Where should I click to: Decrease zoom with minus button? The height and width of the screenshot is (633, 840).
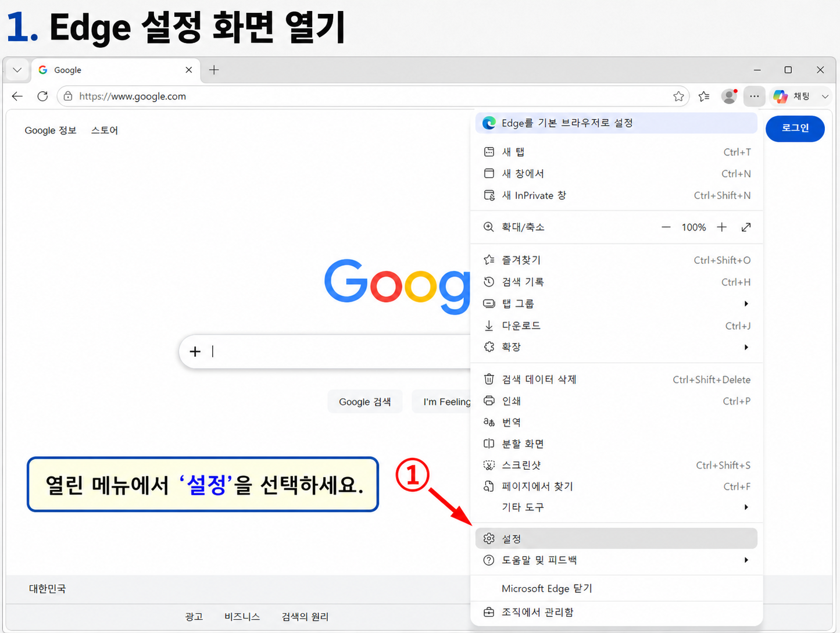[666, 227]
